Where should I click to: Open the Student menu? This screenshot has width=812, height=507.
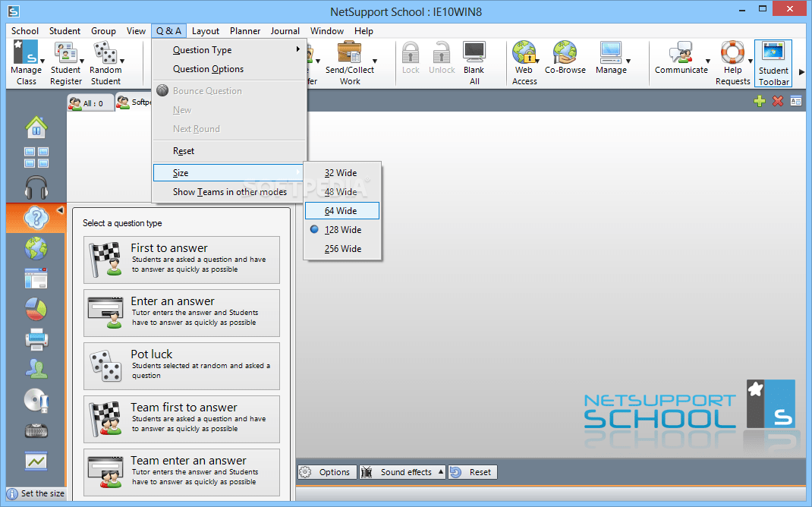[x=65, y=31]
